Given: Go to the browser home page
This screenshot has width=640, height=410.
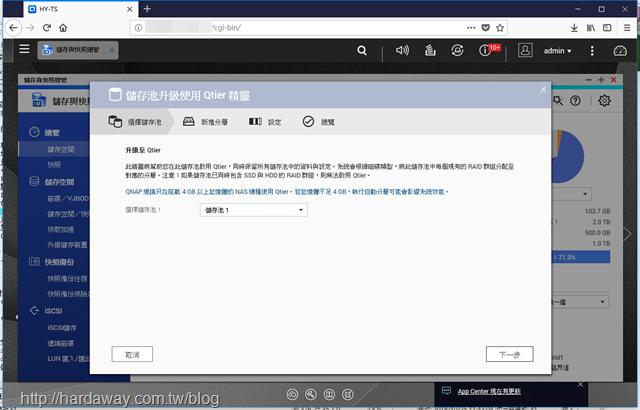Looking at the screenshot, I should [63, 28].
